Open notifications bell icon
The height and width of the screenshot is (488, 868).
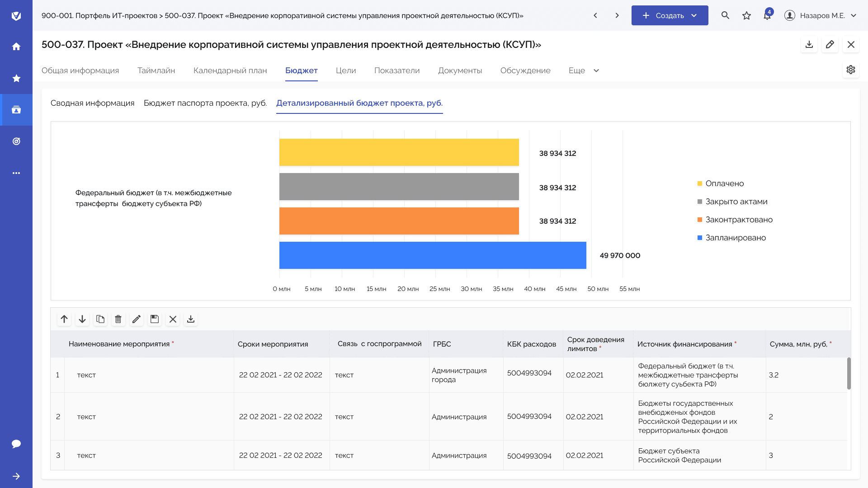pyautogui.click(x=767, y=16)
